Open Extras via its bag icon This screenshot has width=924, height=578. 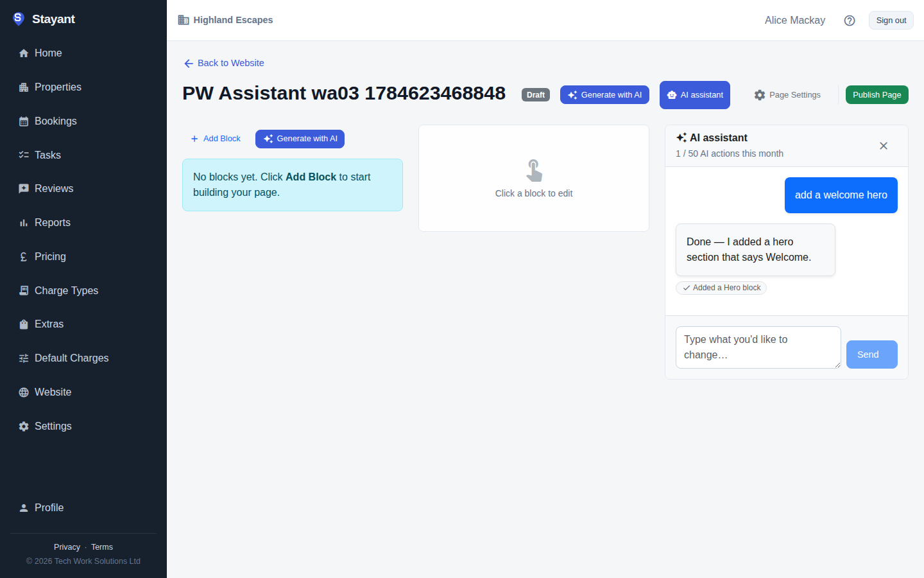pos(24,324)
